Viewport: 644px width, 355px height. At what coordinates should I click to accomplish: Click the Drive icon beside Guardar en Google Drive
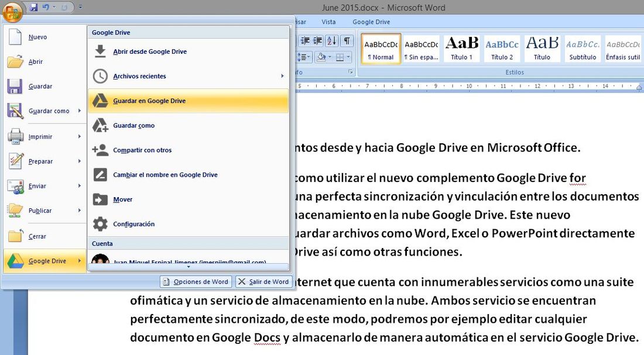click(x=100, y=101)
